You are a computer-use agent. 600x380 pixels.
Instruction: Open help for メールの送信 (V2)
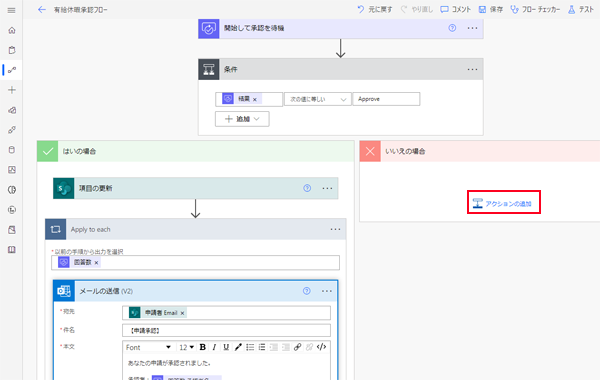point(307,291)
